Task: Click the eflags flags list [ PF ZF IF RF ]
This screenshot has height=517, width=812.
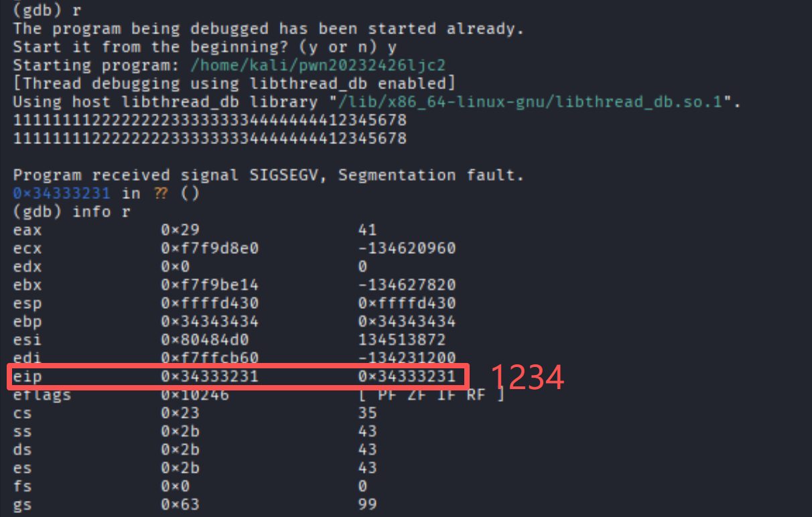Action: [432, 395]
